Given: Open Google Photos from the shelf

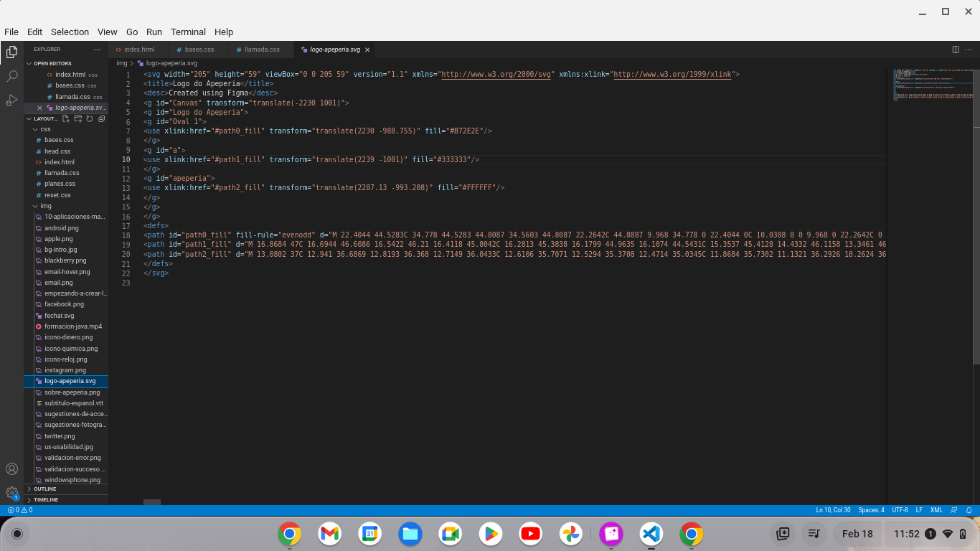Looking at the screenshot, I should click(x=571, y=534).
